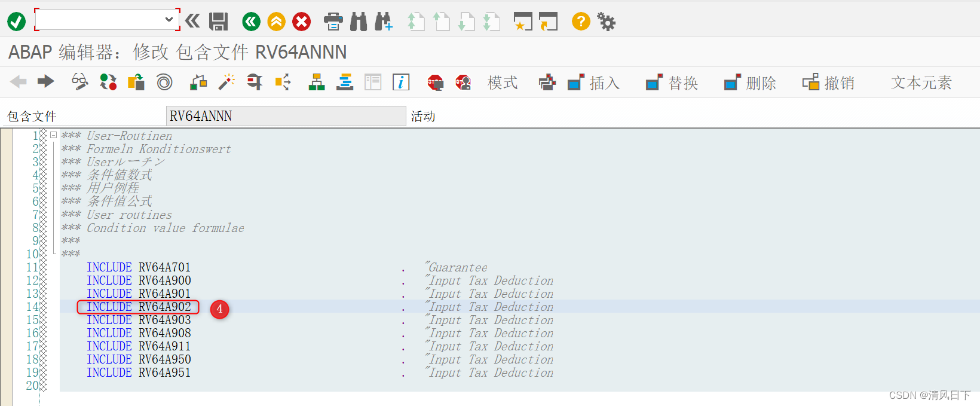Toggle fullscreen layout icon

point(373,82)
